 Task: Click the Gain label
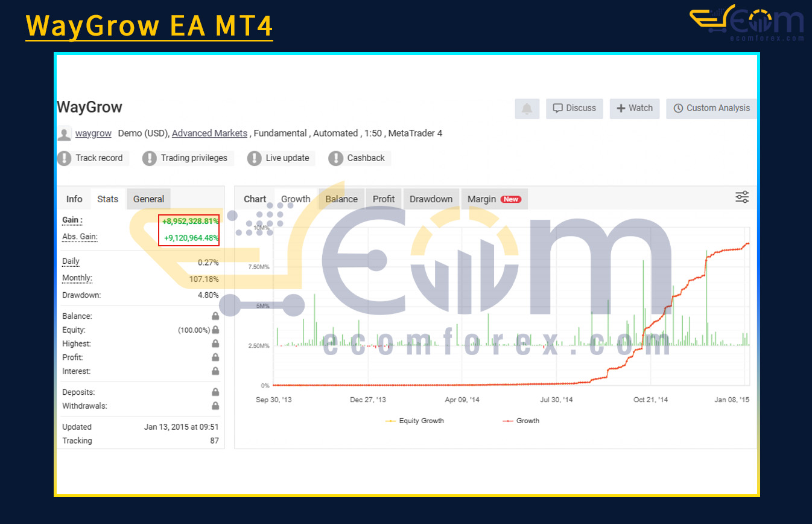click(x=72, y=220)
